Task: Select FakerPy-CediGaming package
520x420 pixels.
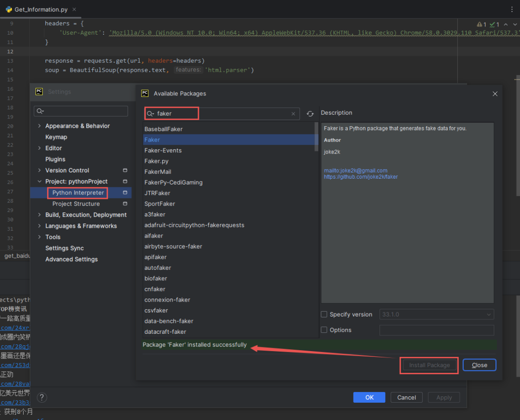Action: (229, 182)
